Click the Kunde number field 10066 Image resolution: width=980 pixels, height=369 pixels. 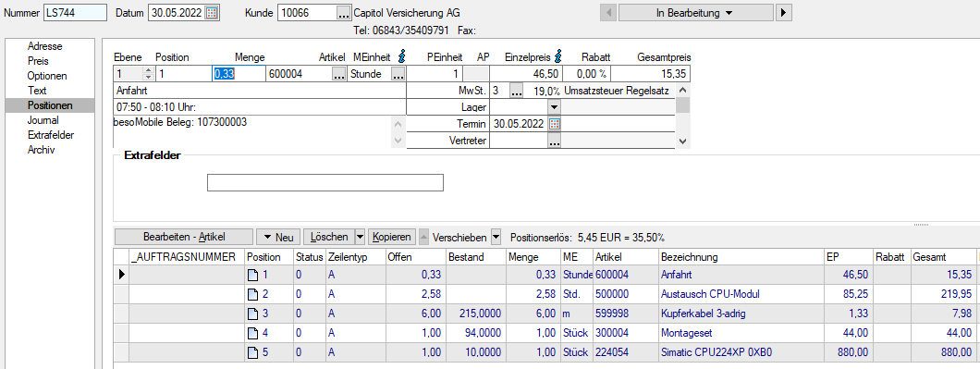click(307, 13)
